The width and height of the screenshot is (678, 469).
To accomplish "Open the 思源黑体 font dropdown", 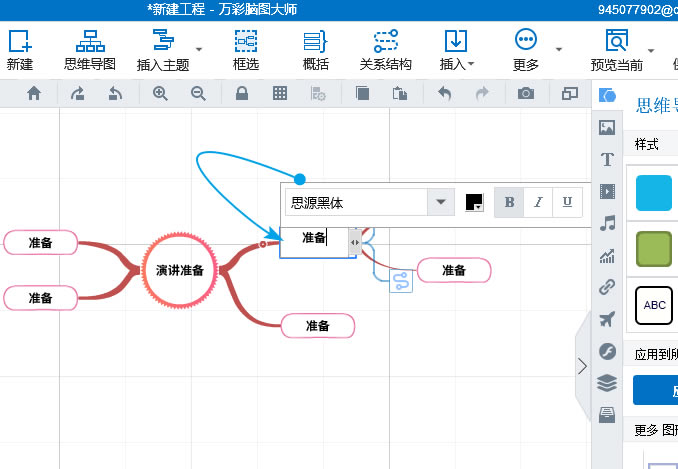I will tap(441, 202).
